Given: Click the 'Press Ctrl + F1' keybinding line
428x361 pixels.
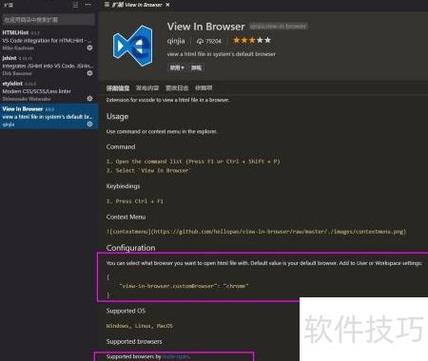Looking at the screenshot, I should point(135,201).
